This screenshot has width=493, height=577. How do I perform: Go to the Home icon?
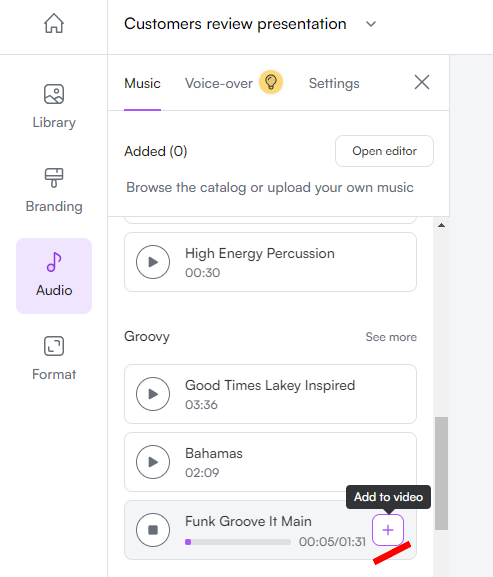coord(54,24)
